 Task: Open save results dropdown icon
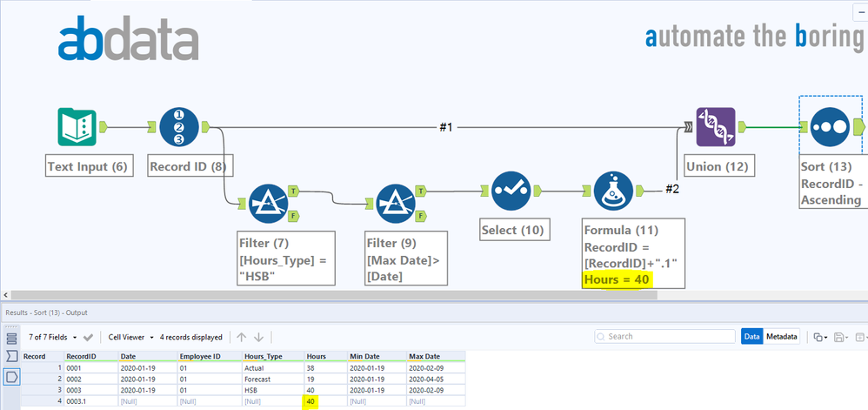(x=841, y=337)
